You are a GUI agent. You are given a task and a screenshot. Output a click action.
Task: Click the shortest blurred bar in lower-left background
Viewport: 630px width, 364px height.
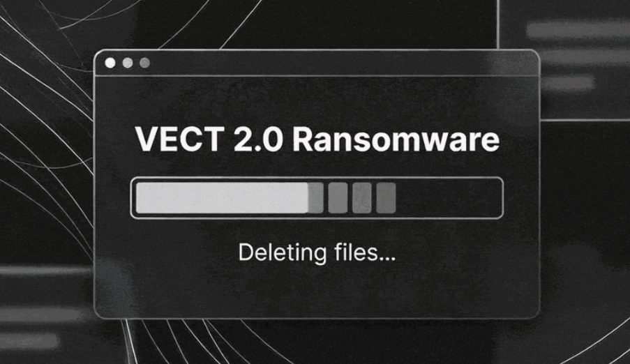28,341
